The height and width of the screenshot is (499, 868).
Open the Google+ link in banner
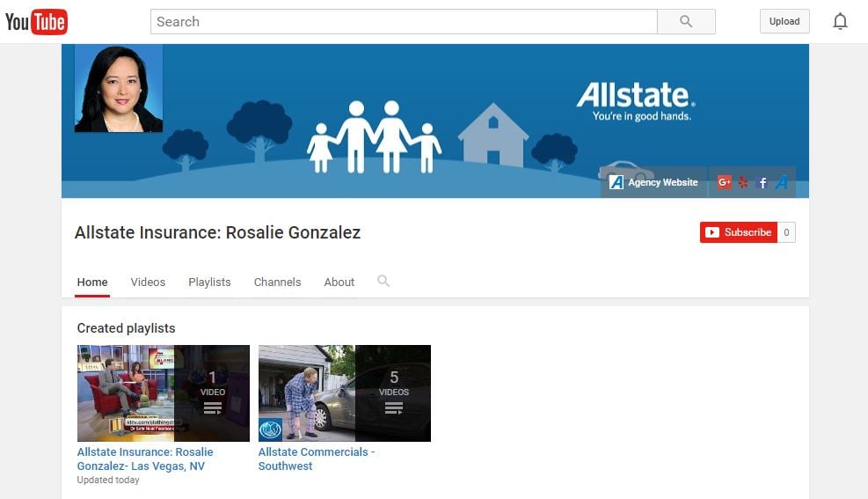click(724, 182)
